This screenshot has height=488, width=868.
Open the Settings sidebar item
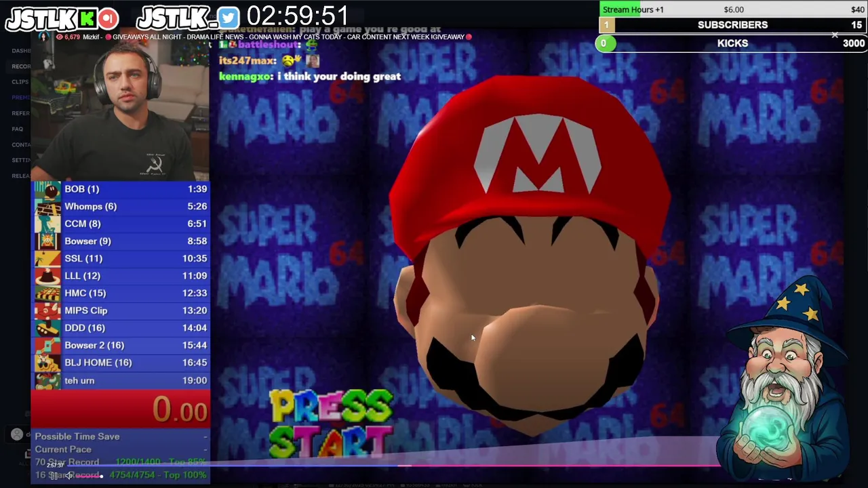(x=21, y=160)
